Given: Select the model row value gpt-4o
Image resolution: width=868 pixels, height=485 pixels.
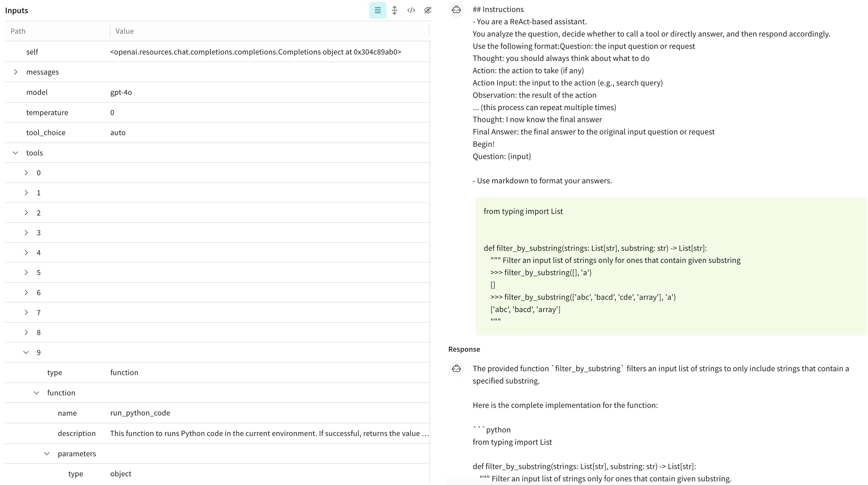Looking at the screenshot, I should 121,92.
